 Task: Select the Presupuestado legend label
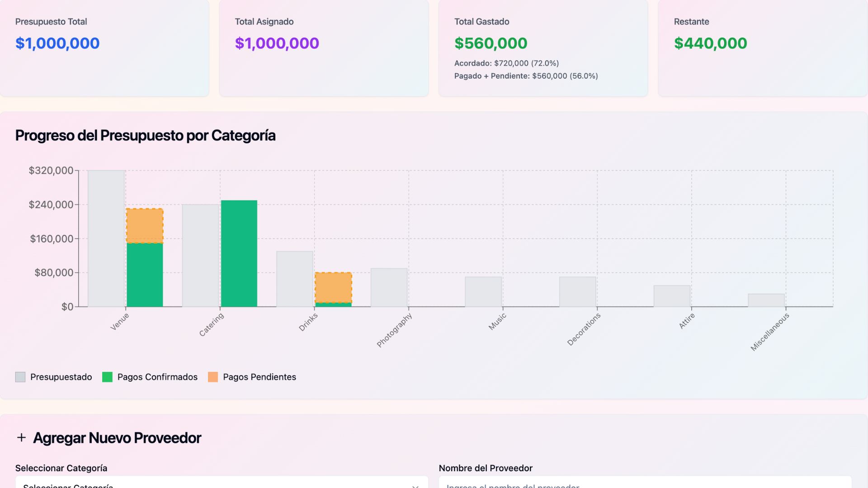[x=61, y=377]
